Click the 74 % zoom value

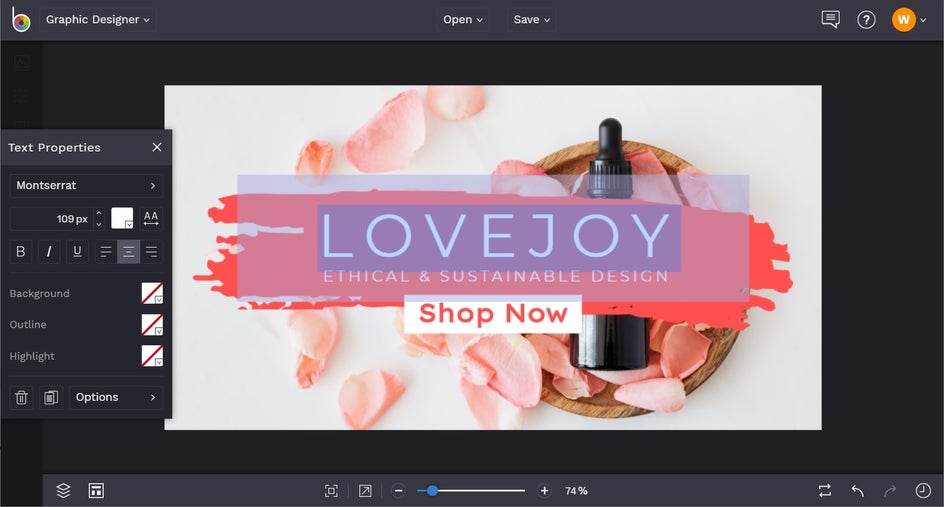point(576,491)
